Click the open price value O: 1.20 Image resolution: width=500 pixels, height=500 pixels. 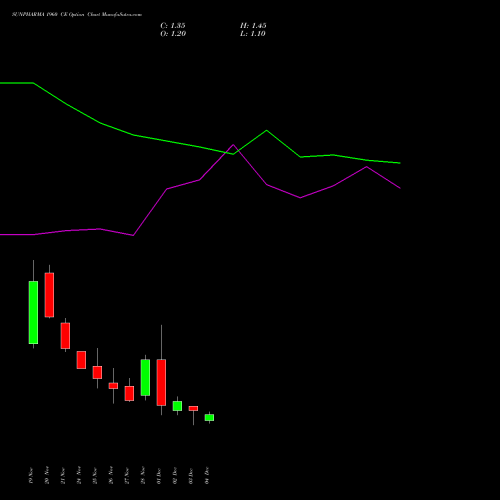(173, 34)
